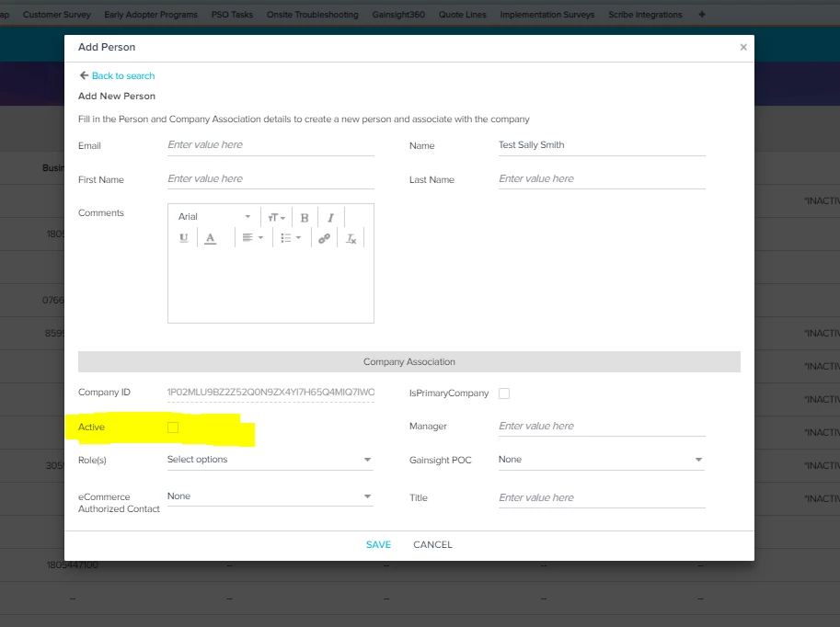Check the IsPrimaryCompany checkbox

click(504, 393)
